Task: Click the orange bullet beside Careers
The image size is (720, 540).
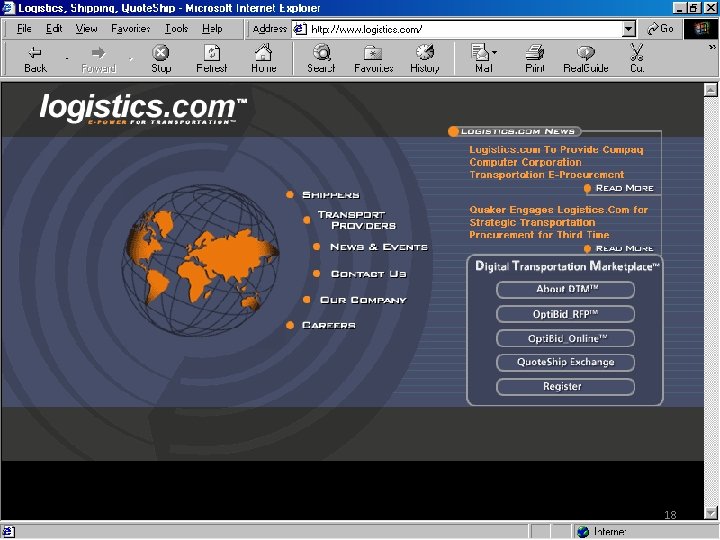Action: click(290, 325)
